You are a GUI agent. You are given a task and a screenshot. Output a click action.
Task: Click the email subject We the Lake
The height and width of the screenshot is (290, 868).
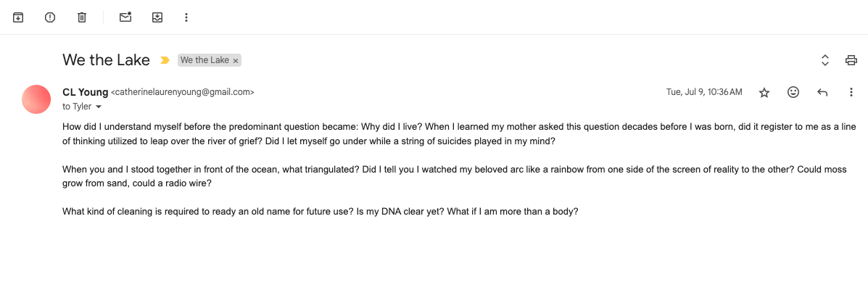[106, 60]
